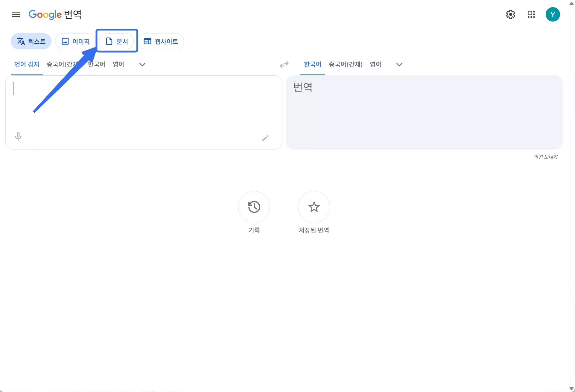575x392 pixels.
Task: Expand the source language list chevron
Action: [x=142, y=65]
